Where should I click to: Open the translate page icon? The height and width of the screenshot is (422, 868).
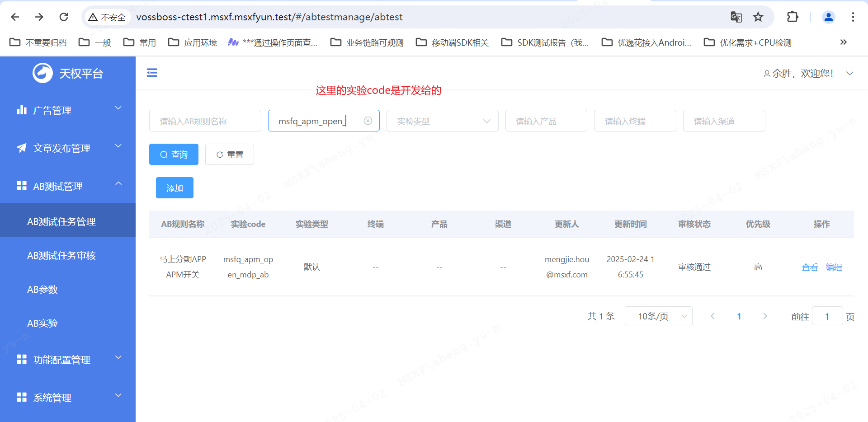click(736, 17)
